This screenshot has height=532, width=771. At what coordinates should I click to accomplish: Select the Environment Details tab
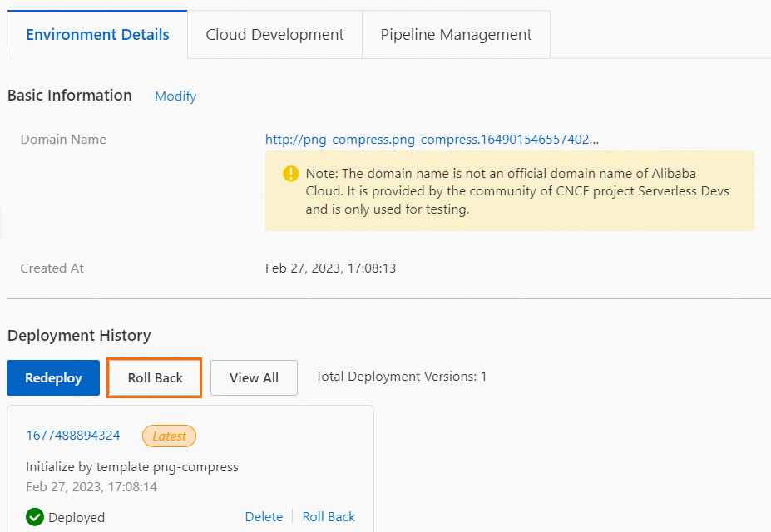coord(97,34)
